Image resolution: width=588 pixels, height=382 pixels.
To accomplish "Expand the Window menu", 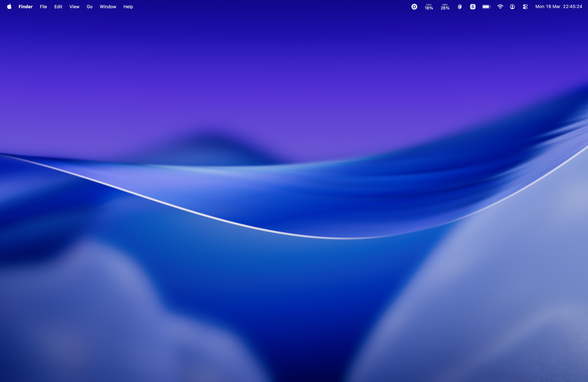I will tap(108, 7).
